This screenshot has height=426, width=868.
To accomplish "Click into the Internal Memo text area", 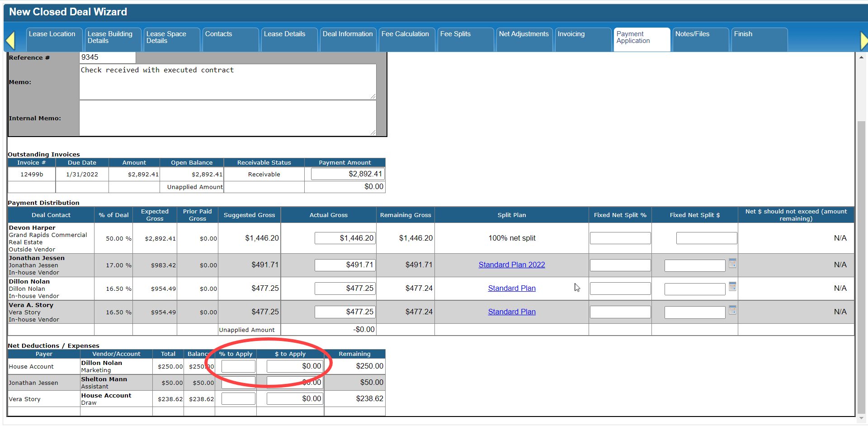I will pos(227,118).
